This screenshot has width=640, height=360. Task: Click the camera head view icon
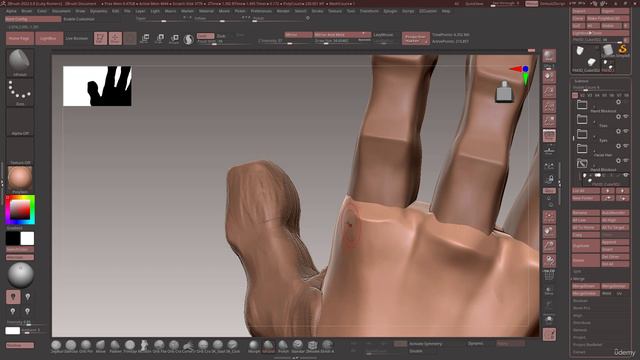[x=504, y=91]
